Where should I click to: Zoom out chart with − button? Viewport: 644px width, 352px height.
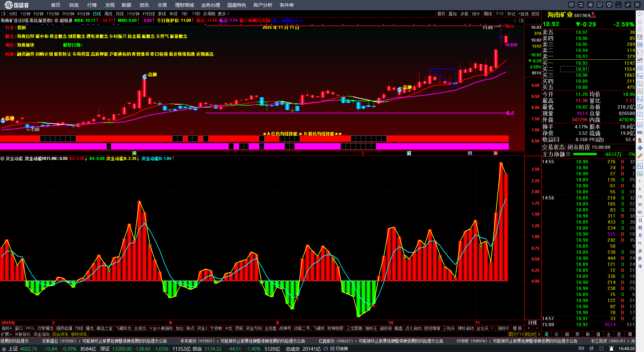537,328
